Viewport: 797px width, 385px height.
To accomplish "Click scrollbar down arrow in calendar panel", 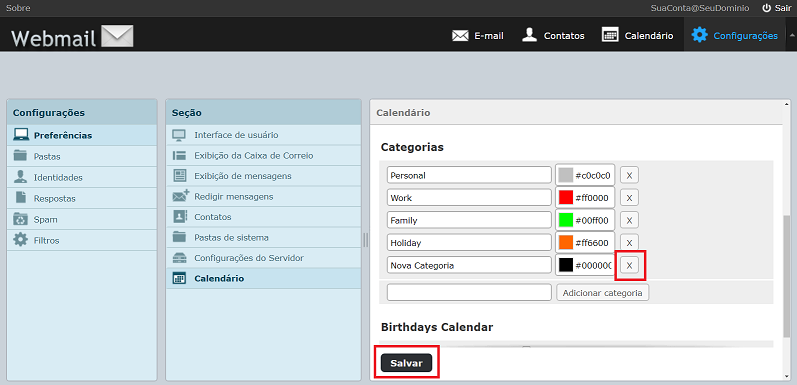I will 787,376.
